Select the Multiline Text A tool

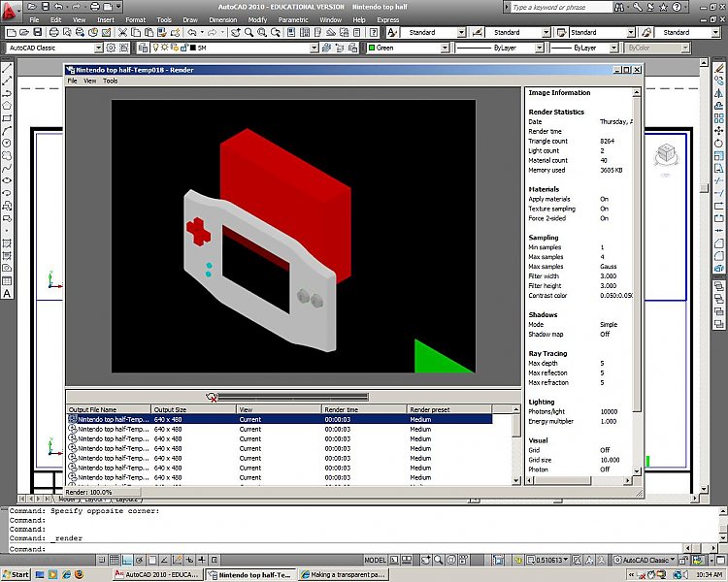pyautogui.click(x=7, y=293)
